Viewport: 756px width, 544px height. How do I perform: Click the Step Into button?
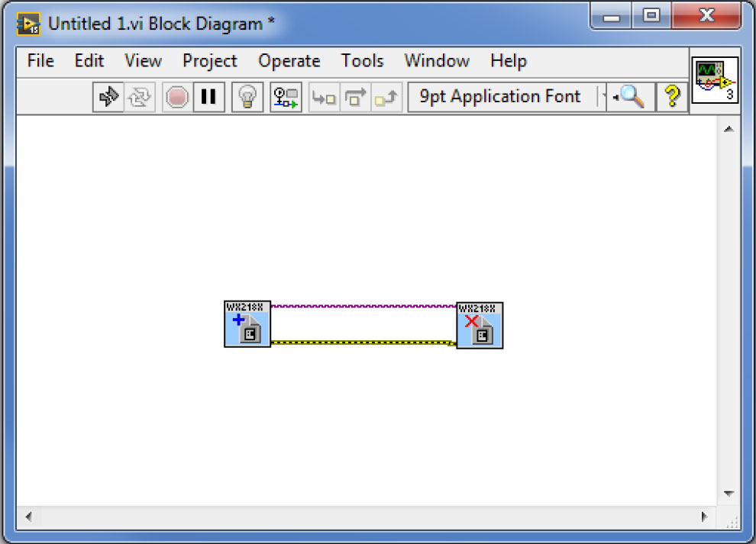[x=325, y=98]
